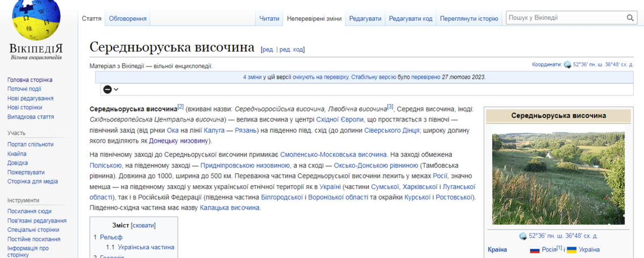Click the globe icon under infobox photo
This screenshot has width=644, height=258.
click(523, 236)
